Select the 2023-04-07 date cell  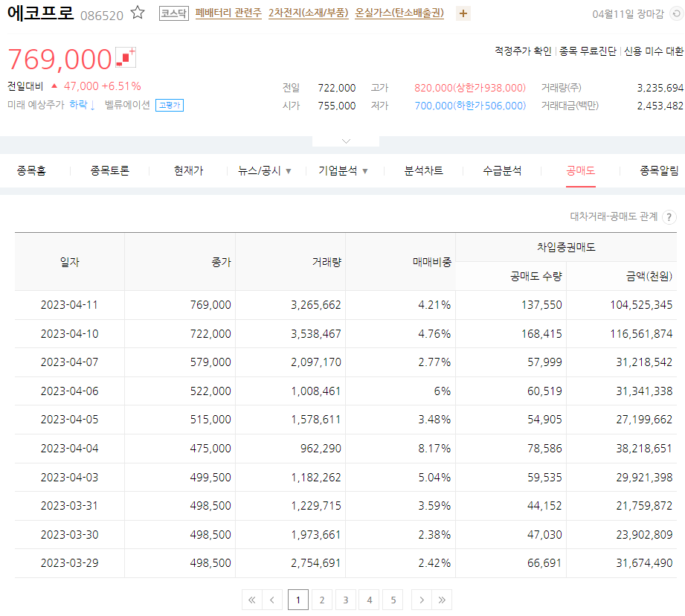tap(69, 362)
